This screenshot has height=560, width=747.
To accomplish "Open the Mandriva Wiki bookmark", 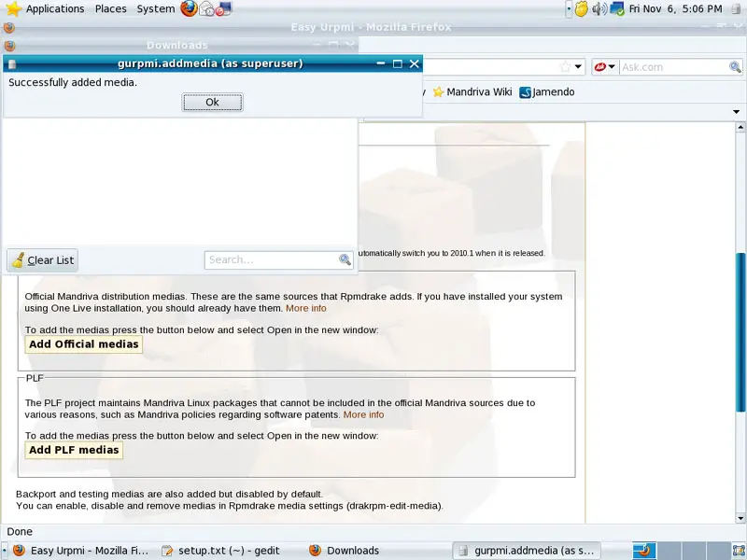I will [472, 91].
